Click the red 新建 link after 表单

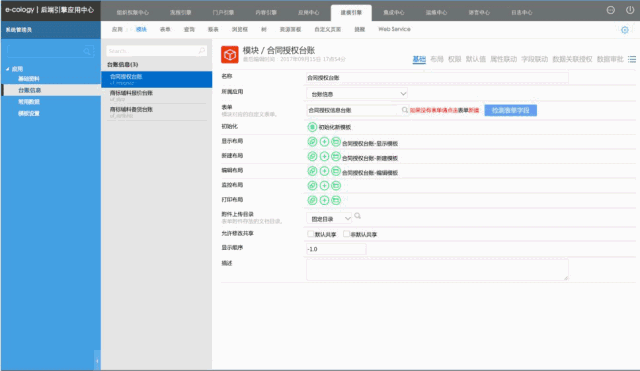click(473, 110)
